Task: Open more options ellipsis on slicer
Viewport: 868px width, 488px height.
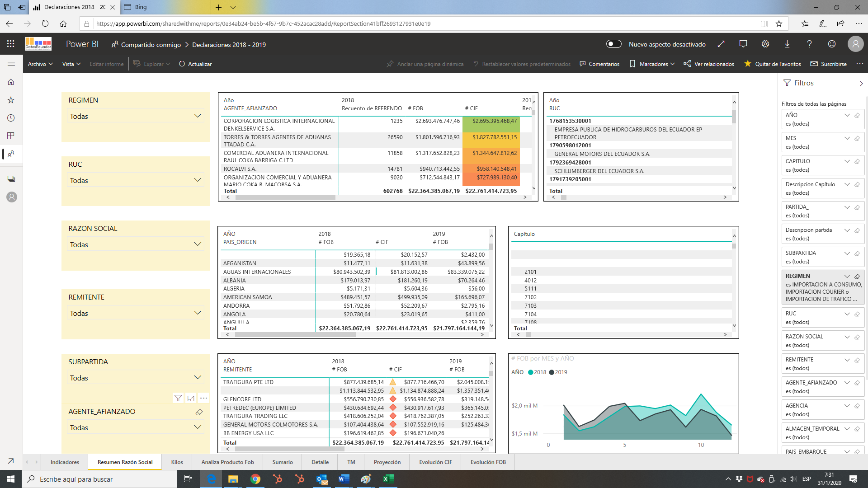Action: [x=203, y=398]
